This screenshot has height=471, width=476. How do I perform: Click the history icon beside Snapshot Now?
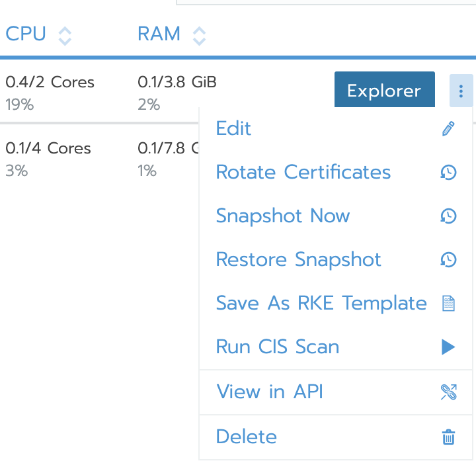pos(448,216)
